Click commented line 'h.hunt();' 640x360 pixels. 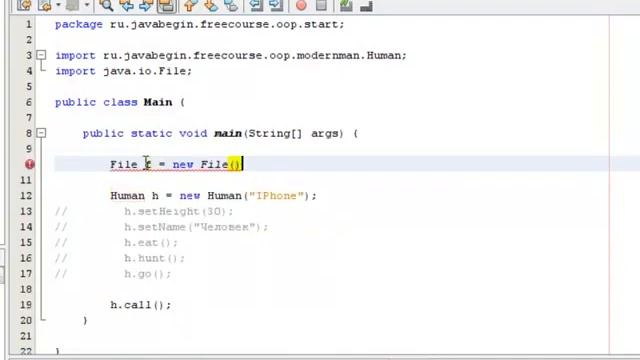point(154,258)
